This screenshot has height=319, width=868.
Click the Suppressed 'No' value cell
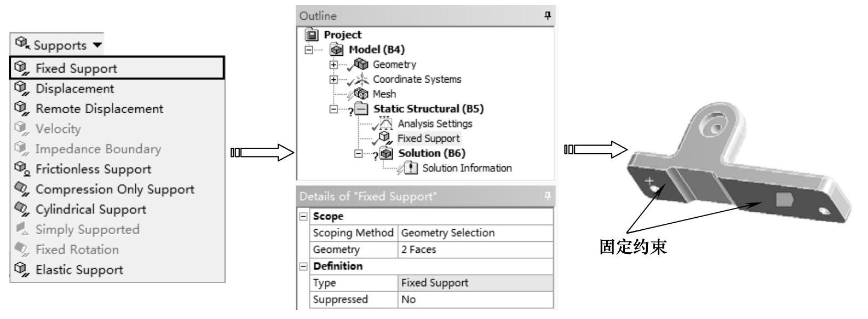coord(475,299)
